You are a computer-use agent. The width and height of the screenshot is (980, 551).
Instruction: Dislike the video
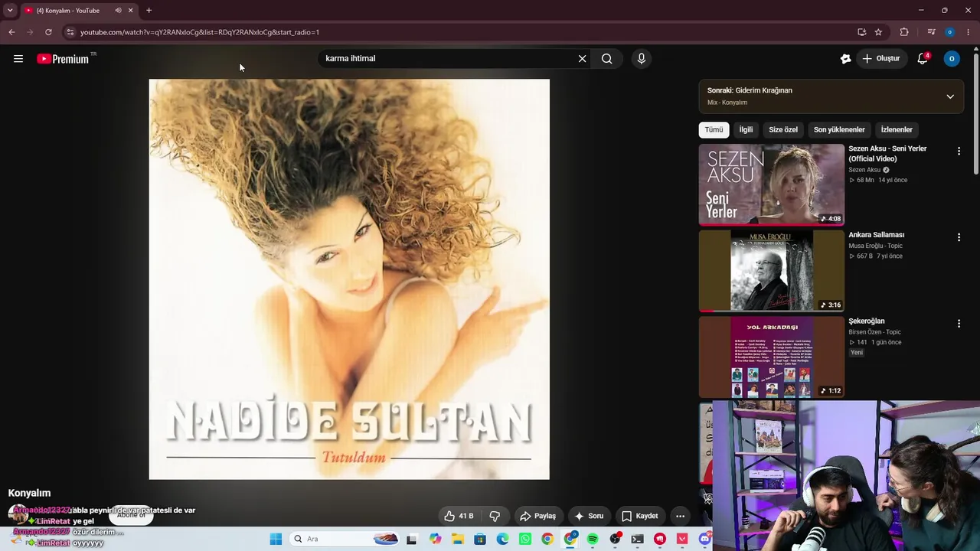click(x=495, y=516)
